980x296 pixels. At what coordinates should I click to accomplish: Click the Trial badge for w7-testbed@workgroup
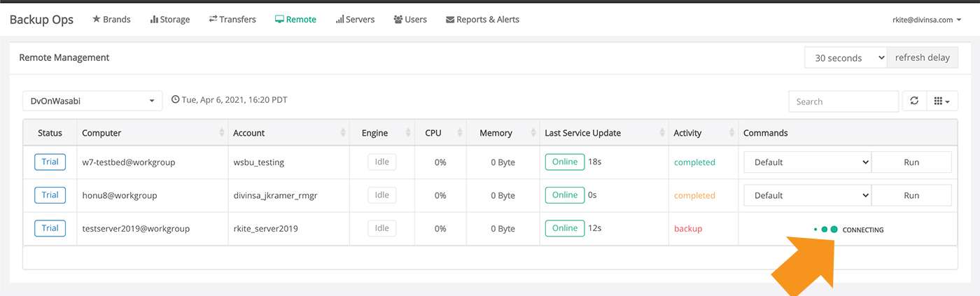tap(50, 162)
